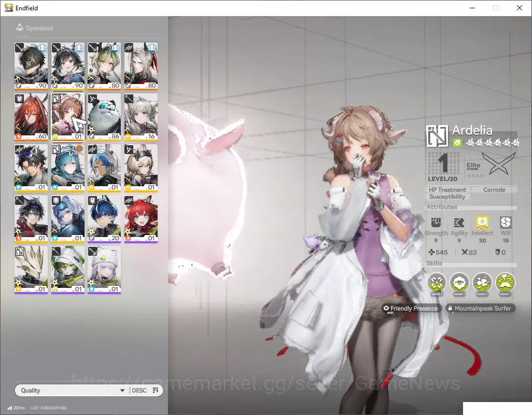Click the Ardelia operator name
This screenshot has height=415, width=532.
point(472,130)
